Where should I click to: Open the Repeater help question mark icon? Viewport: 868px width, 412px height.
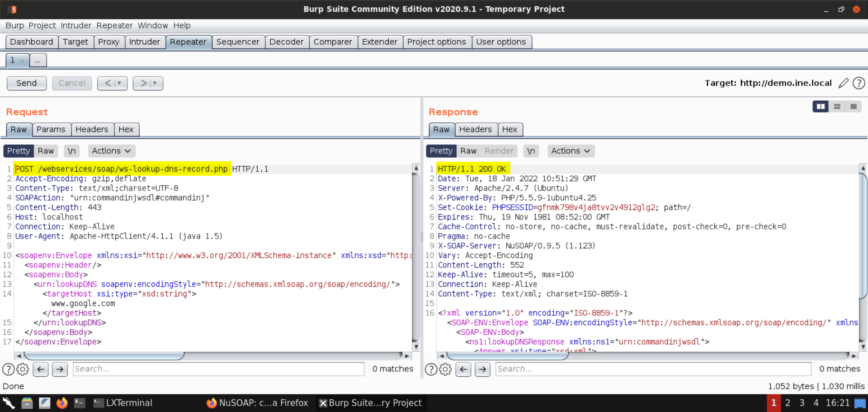coord(859,83)
